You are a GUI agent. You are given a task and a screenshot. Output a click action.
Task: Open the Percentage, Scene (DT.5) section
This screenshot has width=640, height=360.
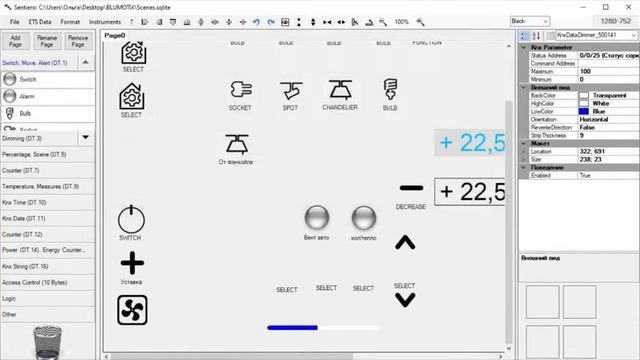pyautogui.click(x=48, y=155)
